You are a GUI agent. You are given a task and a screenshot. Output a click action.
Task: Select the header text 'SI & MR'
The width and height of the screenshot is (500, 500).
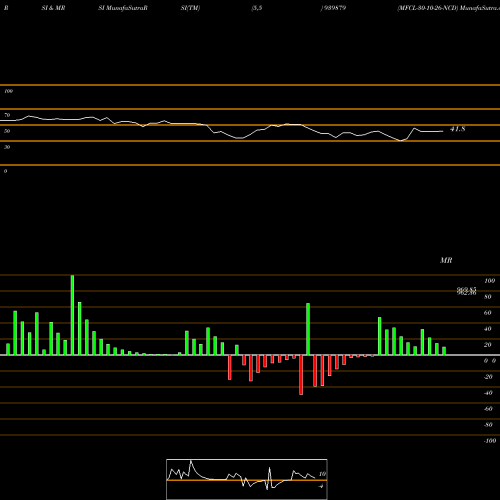coord(53,8)
